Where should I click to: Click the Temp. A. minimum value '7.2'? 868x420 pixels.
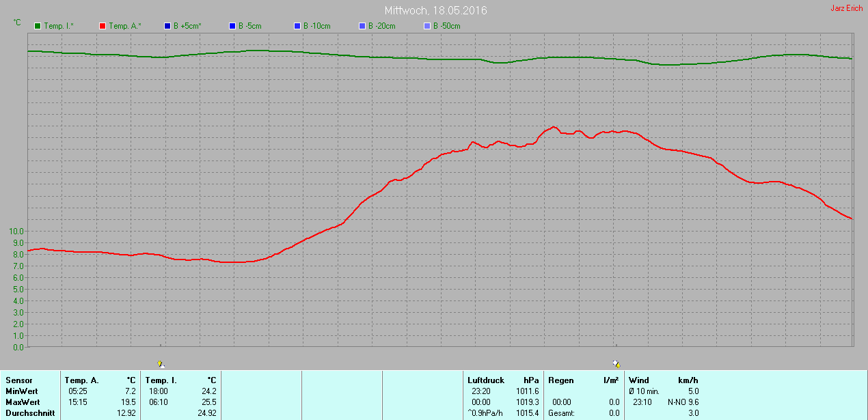130,391
